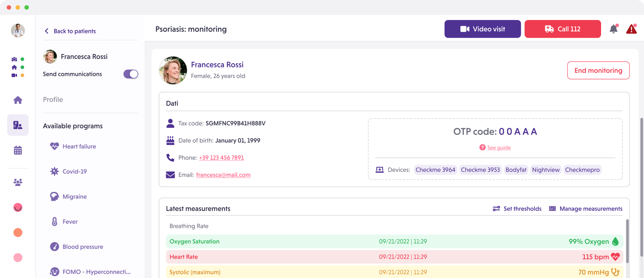Image resolution: width=644 pixels, height=278 pixels.
Task: Open the Covid-19 program
Action: 74,172
